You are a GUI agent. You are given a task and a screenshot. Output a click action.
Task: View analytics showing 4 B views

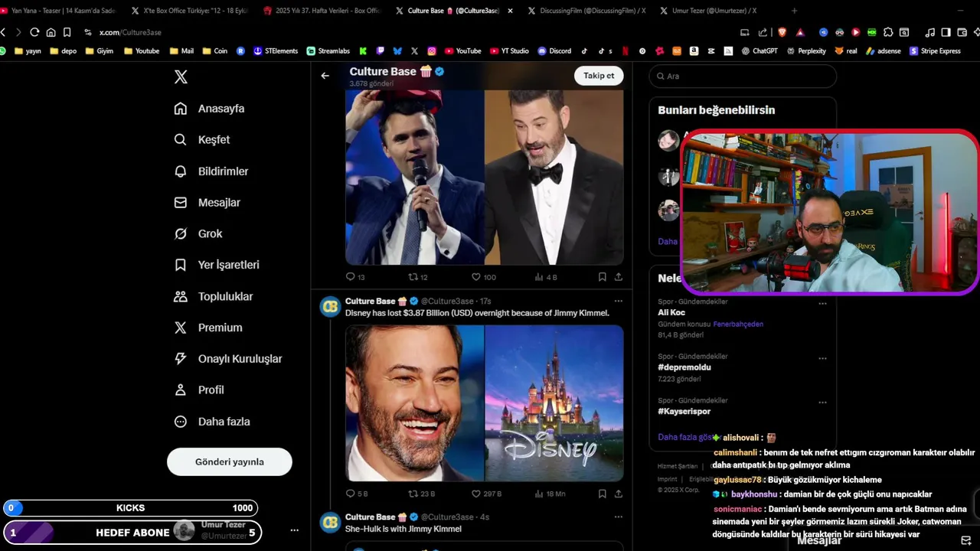546,277
